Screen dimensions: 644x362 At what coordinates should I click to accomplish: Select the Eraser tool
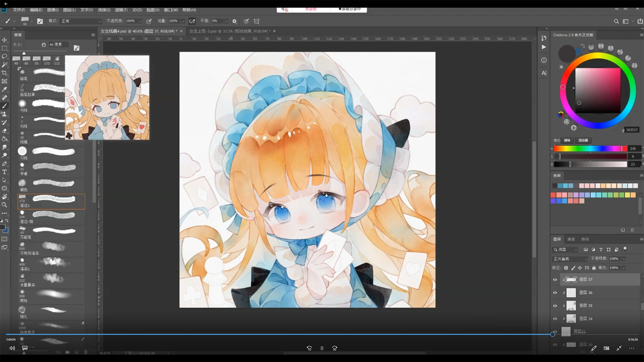coord(4,131)
